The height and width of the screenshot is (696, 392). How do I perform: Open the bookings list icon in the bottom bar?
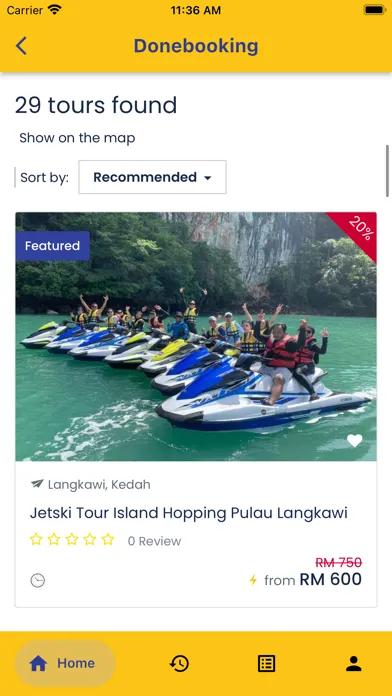266,664
